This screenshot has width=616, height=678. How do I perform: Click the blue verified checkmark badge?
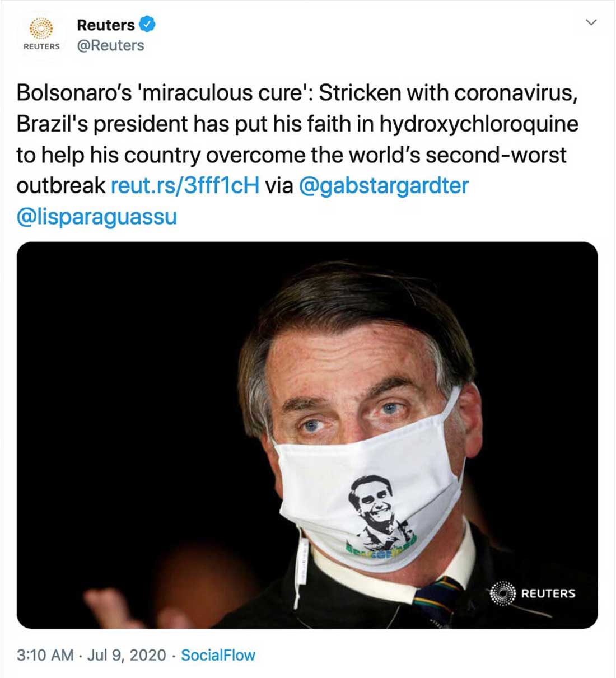pos(147,25)
